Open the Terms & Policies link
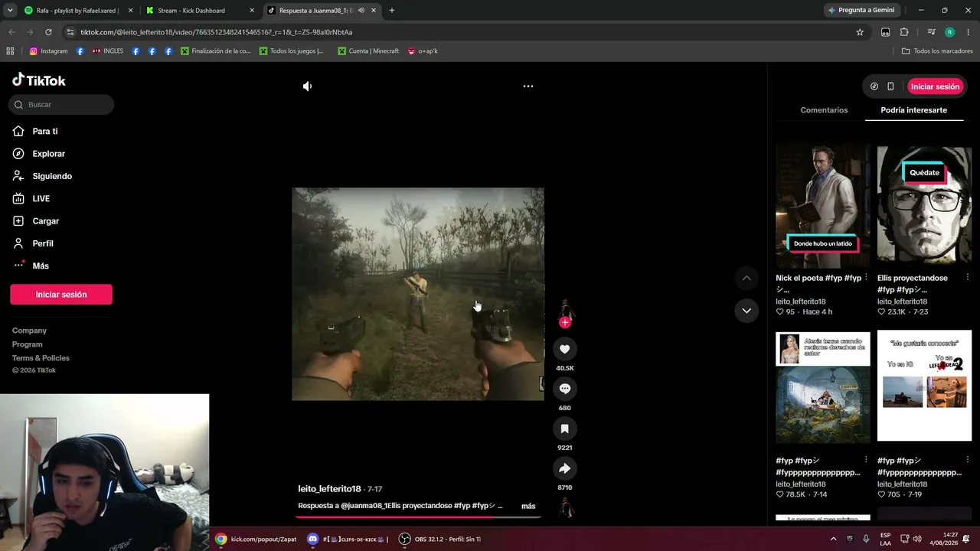This screenshot has width=980, height=551. tap(41, 358)
